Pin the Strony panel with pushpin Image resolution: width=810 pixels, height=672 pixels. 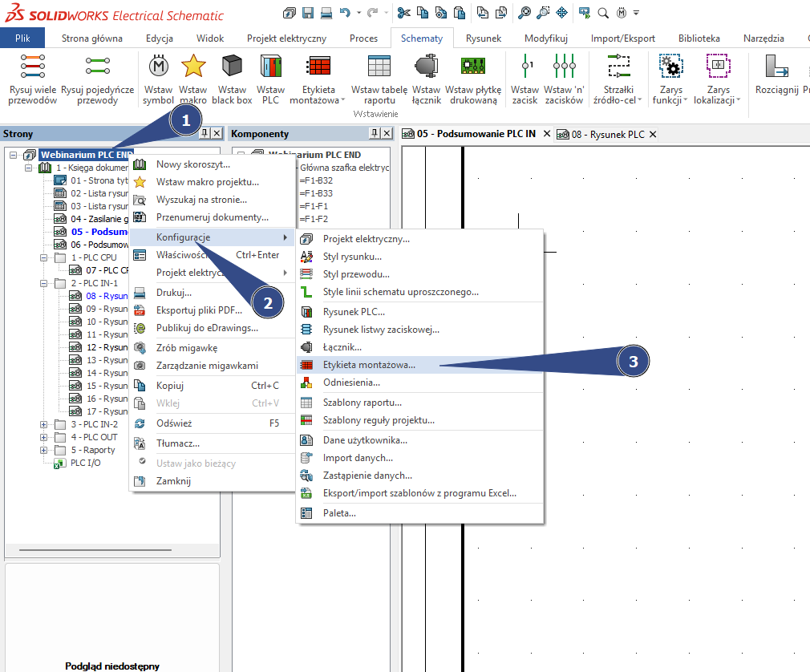[205, 134]
